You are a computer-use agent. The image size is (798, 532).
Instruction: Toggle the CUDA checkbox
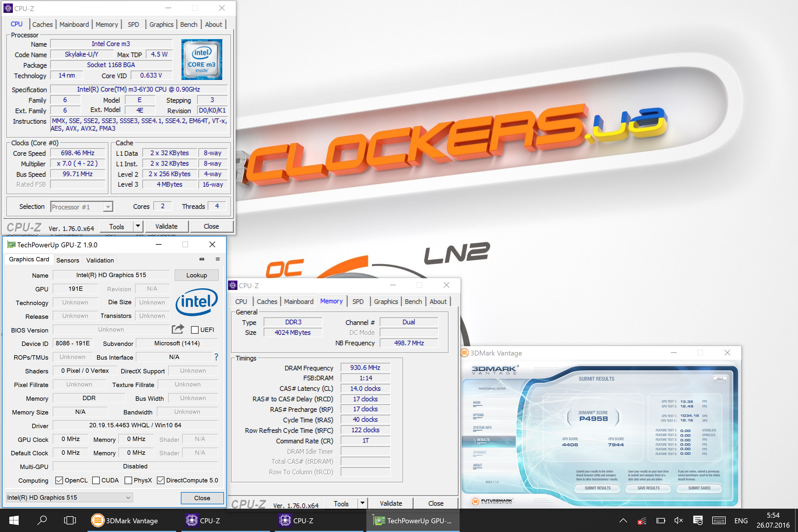pos(96,480)
